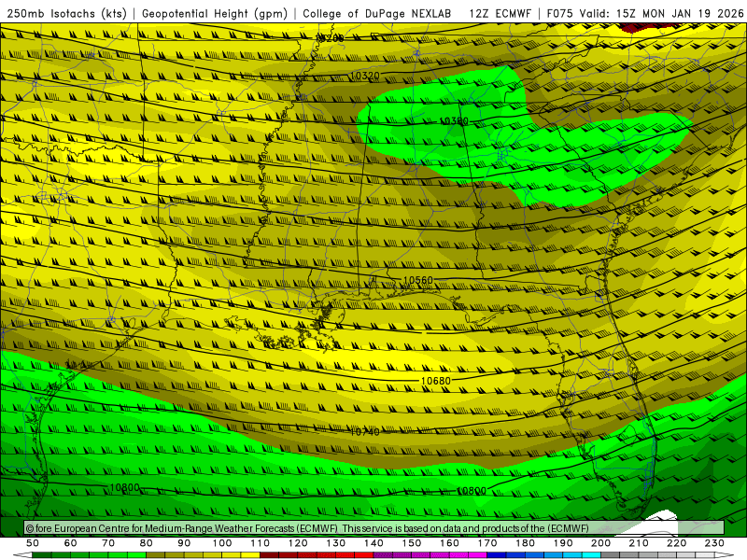Click the 10560 height contour label
Viewport: 747px width, 560px height.
point(417,280)
